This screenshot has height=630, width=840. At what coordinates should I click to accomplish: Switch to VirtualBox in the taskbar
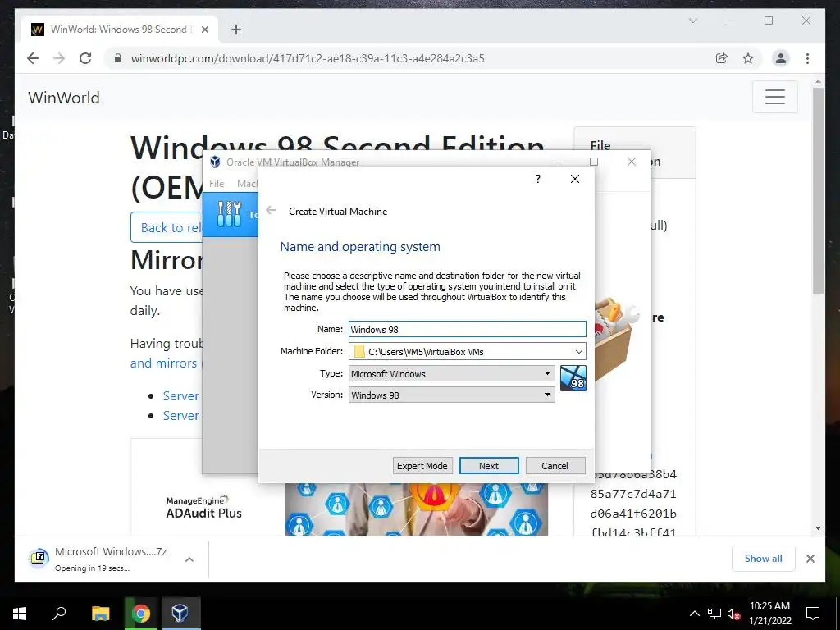pyautogui.click(x=180, y=614)
